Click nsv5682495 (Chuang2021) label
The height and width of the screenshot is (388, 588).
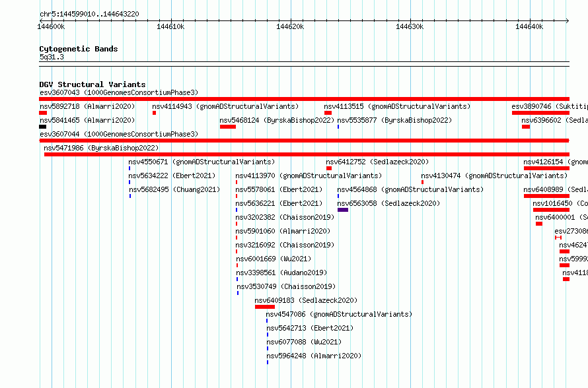tap(174, 189)
